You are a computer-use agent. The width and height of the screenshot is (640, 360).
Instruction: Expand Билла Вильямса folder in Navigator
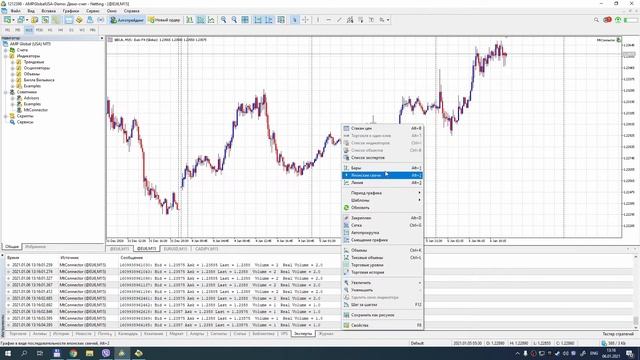coord(13,80)
